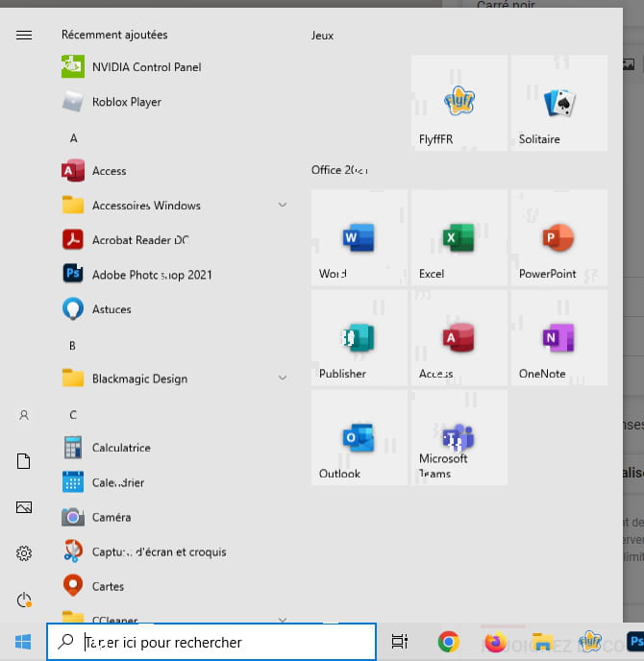Open Flyff from the taskbar
This screenshot has height=661, width=644.
(589, 641)
